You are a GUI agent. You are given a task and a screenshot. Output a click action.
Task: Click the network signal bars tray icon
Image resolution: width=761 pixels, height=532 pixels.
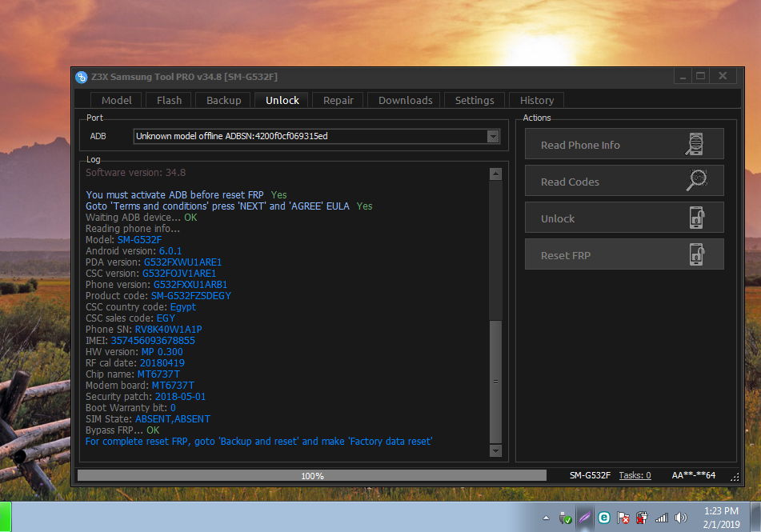pyautogui.click(x=661, y=518)
